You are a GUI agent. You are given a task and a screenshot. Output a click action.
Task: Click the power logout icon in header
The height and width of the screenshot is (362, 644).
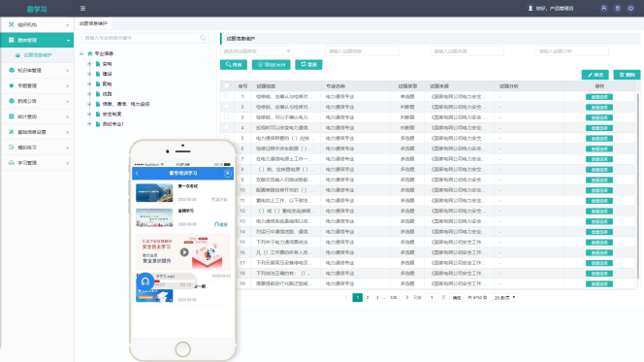(x=630, y=8)
